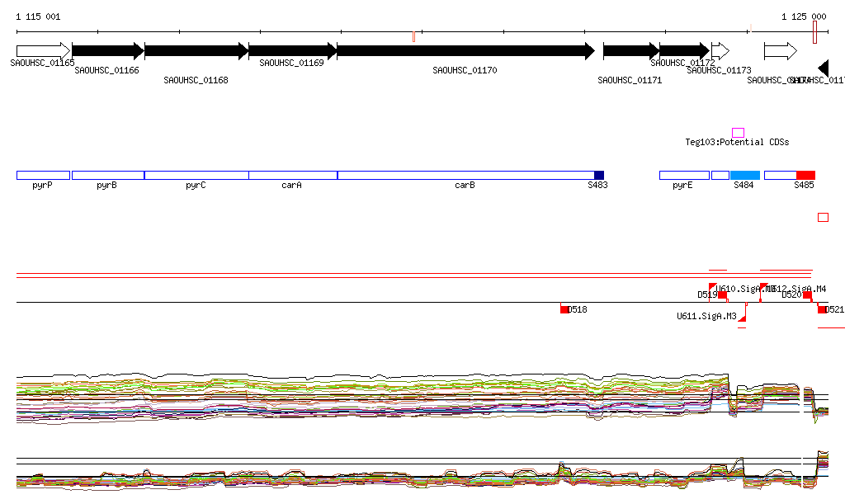The image size is (845, 504).
Task: Select the U611.SigA.M3 promoter triangle
Action: 743,318
